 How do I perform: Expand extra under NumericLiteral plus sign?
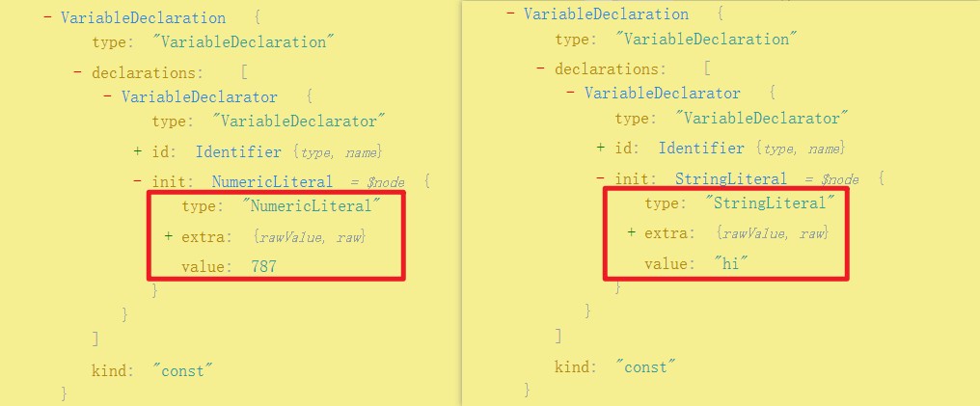[168, 236]
